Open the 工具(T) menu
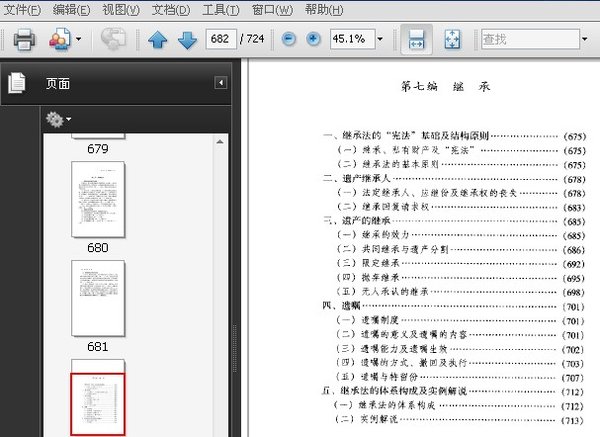600x437 pixels. (221, 10)
